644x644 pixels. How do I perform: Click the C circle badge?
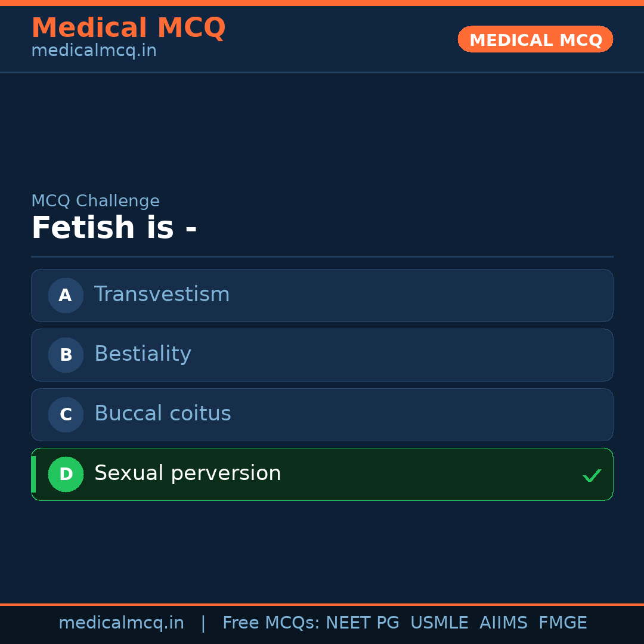point(66,414)
